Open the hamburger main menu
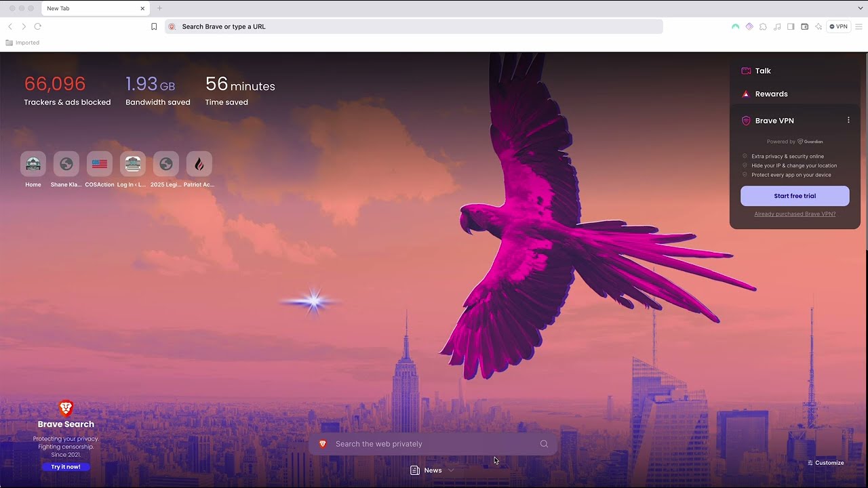This screenshot has height=488, width=868. 859,26
